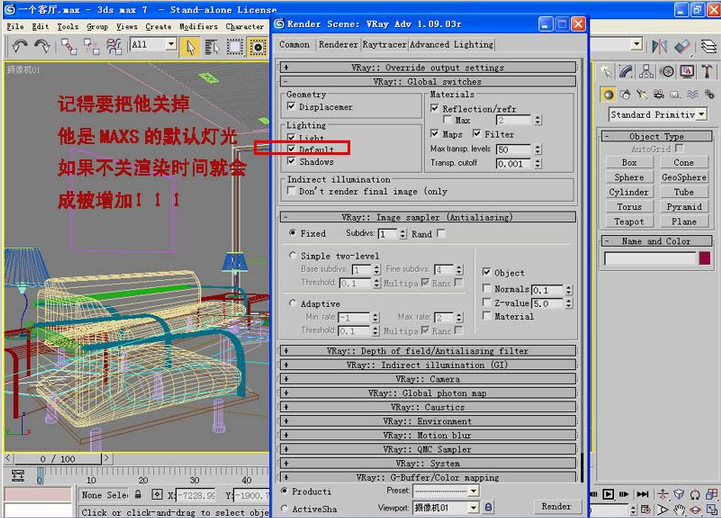The width and height of the screenshot is (721, 518).
Task: Select the Geometry category sphere icon
Action: tap(608, 95)
